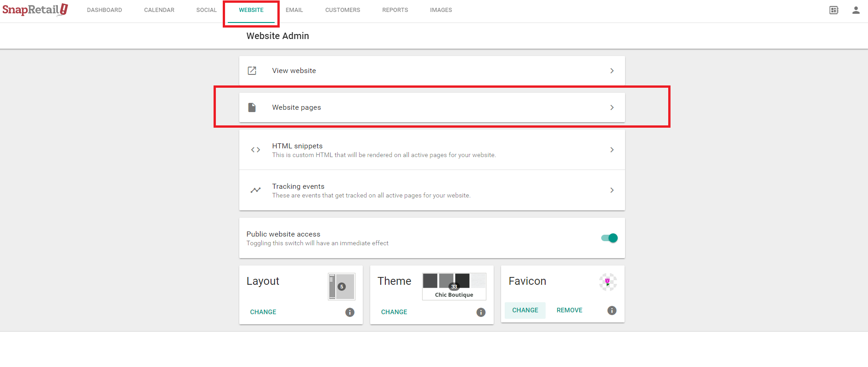The width and height of the screenshot is (868, 367).
Task: Click REMOVE on the Favicon card
Action: click(x=569, y=311)
